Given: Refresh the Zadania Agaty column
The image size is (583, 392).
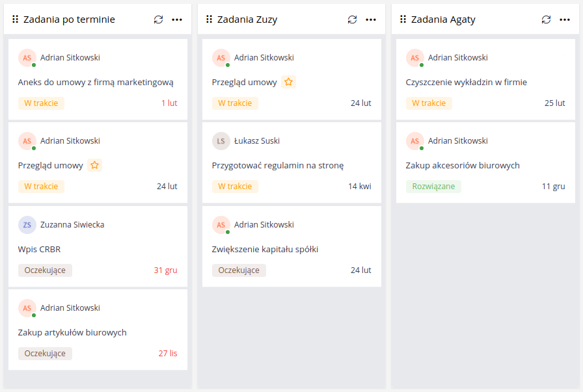Looking at the screenshot, I should [x=546, y=20].
